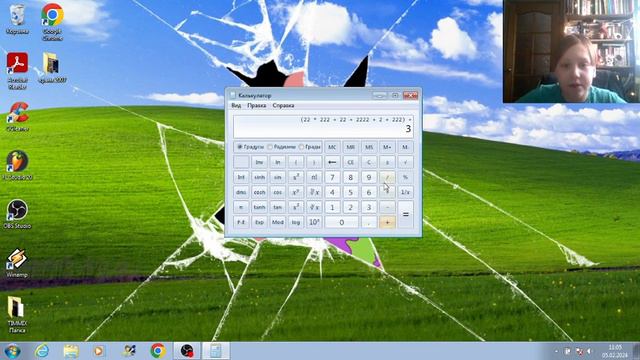
Task: Toggle F-E scientific notation key
Action: click(x=241, y=222)
